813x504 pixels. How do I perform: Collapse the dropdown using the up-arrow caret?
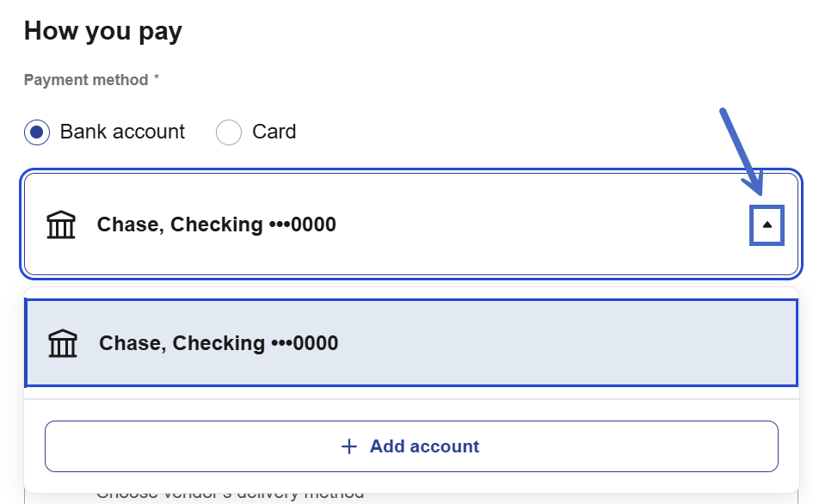coord(767,224)
